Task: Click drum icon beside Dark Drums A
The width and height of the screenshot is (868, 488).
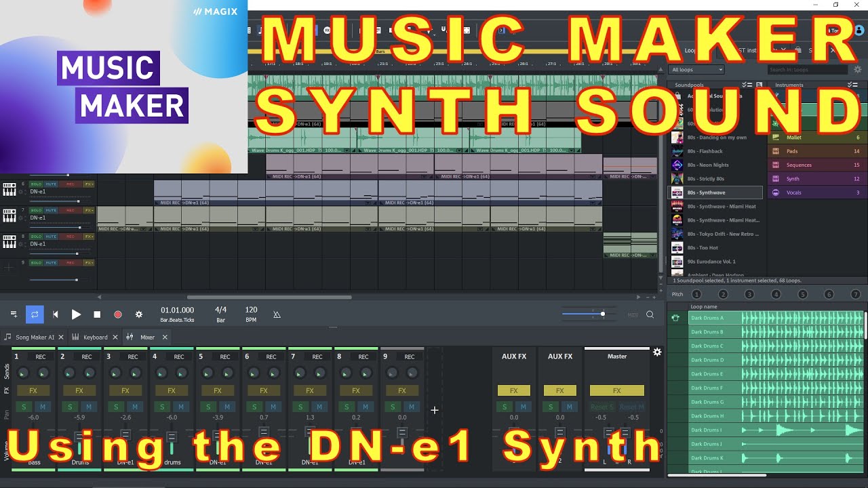Action: pos(675,318)
